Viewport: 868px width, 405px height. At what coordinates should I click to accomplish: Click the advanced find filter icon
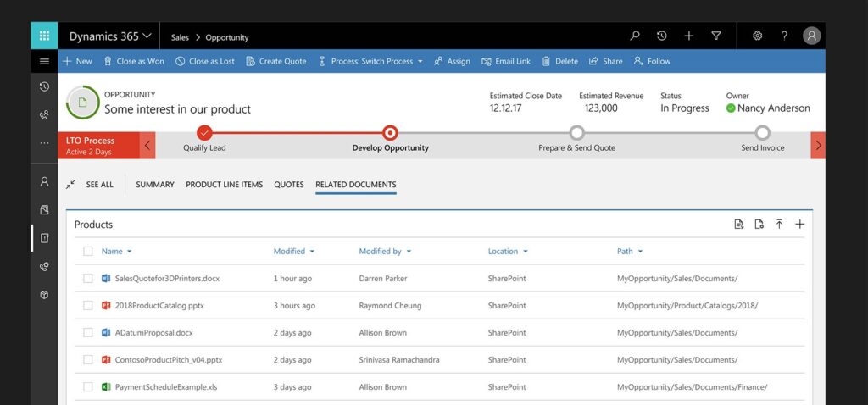tap(716, 36)
